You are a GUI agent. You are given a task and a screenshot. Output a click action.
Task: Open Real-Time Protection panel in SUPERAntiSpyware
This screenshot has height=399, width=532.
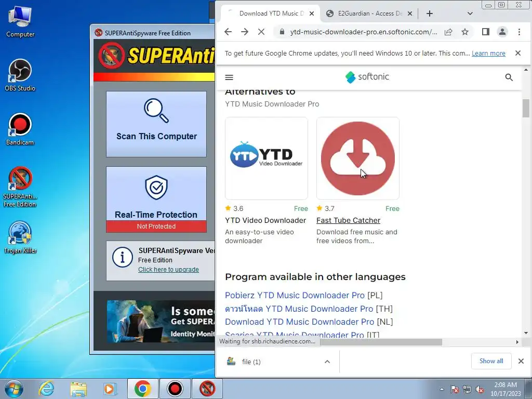coord(156,193)
